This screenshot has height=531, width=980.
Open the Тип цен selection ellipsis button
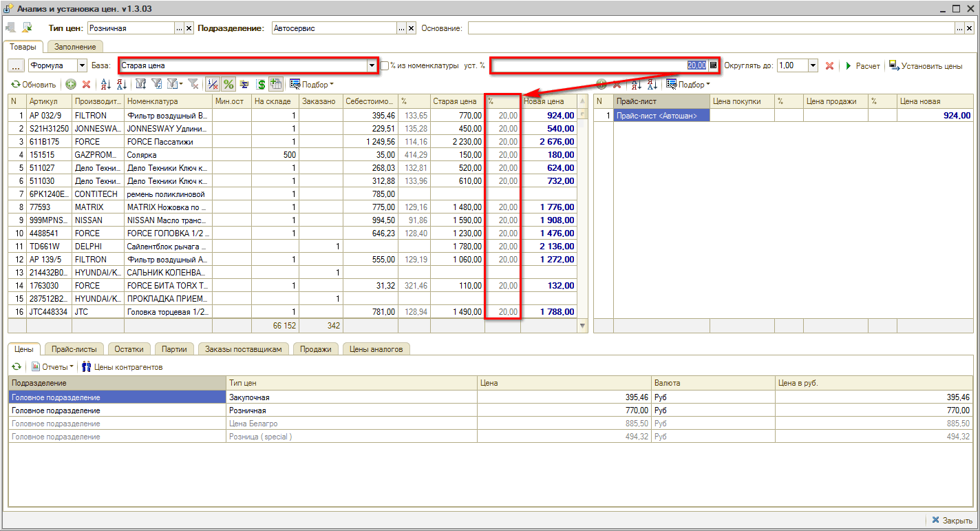(180, 28)
